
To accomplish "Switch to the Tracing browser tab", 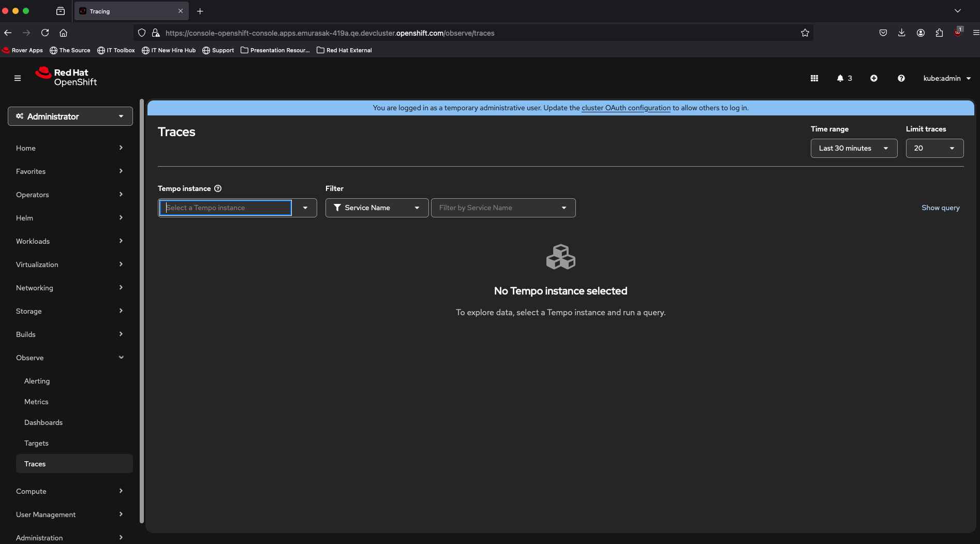I will click(131, 11).
